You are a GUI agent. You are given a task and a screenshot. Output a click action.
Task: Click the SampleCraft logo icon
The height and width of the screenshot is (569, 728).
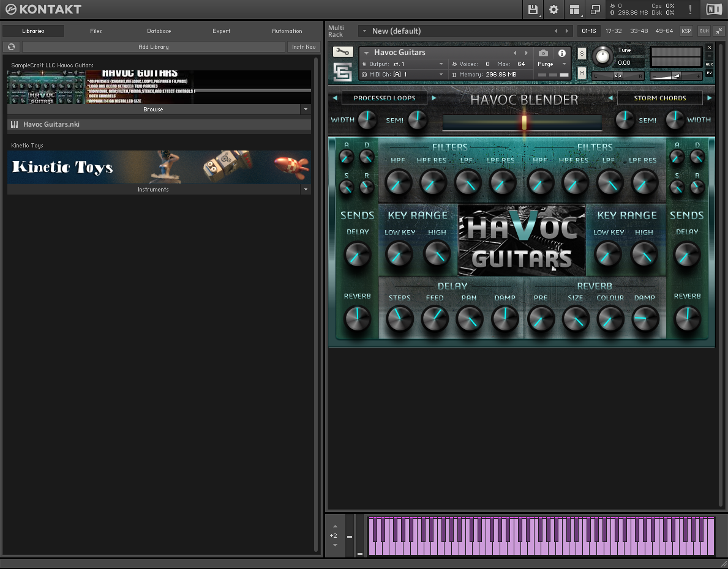[343, 72]
